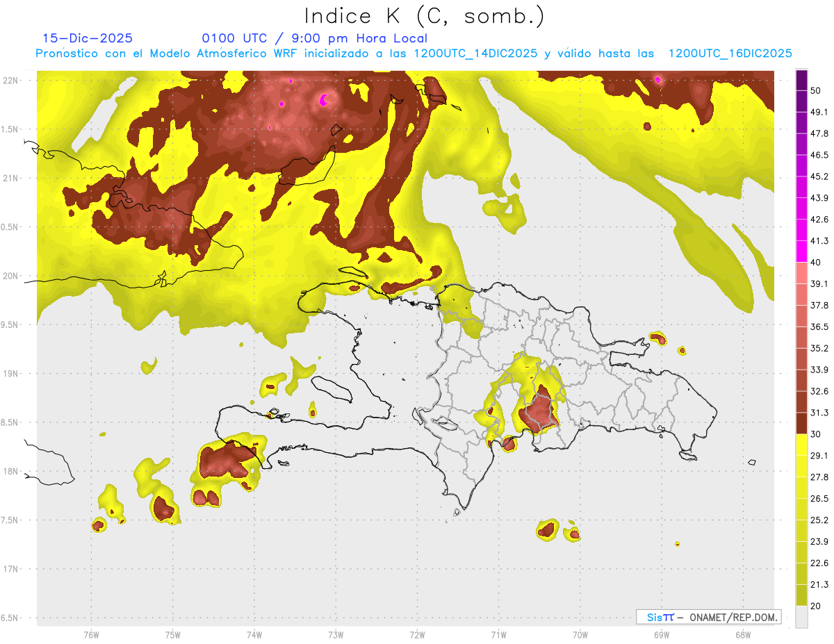Click the legend value 32.6
834x644 pixels.
(819, 391)
